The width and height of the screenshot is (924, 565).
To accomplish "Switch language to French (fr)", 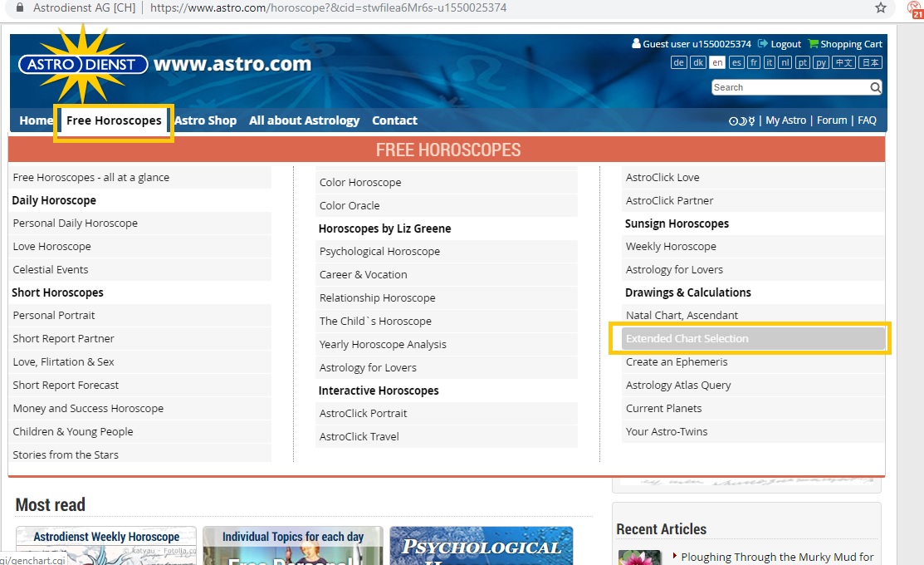I will pos(754,62).
